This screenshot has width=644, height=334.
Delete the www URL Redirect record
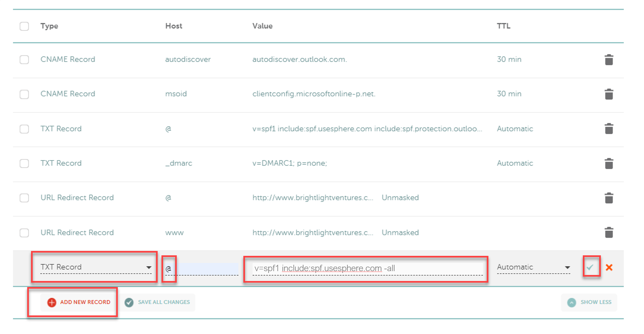(609, 232)
